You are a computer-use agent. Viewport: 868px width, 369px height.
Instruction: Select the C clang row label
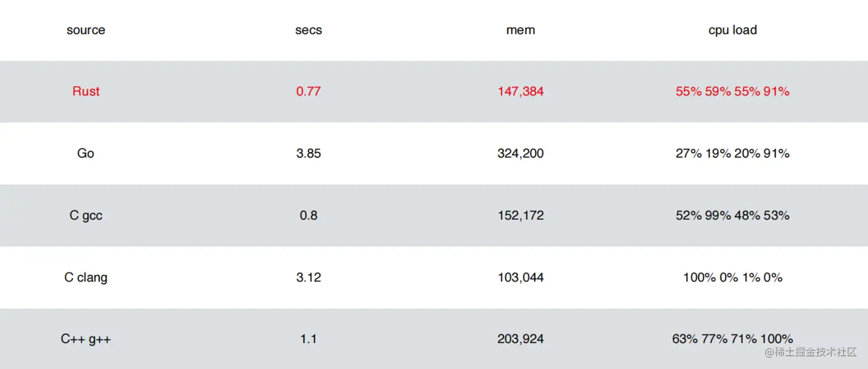click(86, 278)
